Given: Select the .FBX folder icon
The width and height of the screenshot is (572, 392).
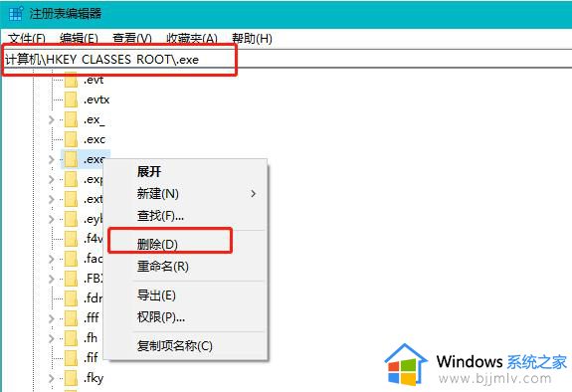Looking at the screenshot, I should (72, 279).
